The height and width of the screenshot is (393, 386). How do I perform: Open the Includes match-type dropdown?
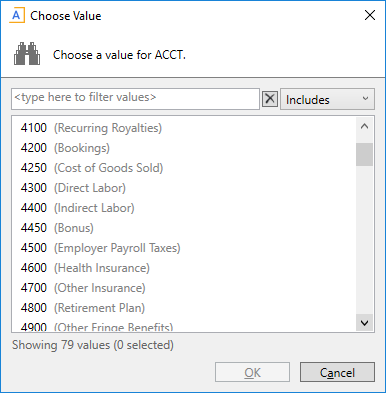pyautogui.click(x=327, y=99)
